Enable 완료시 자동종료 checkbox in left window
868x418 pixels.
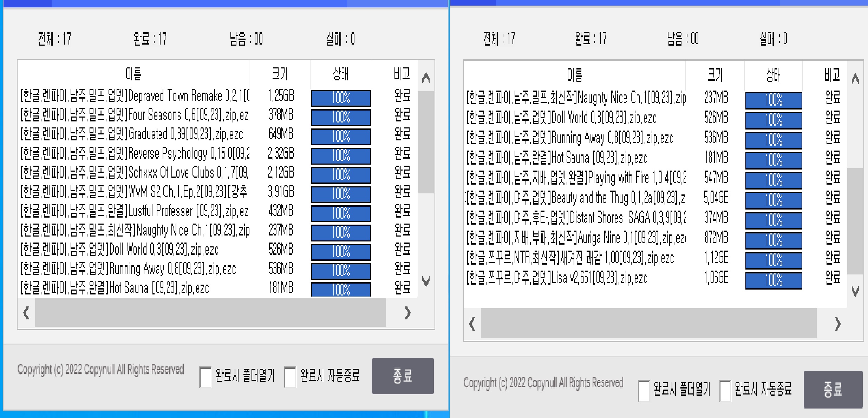(x=290, y=377)
